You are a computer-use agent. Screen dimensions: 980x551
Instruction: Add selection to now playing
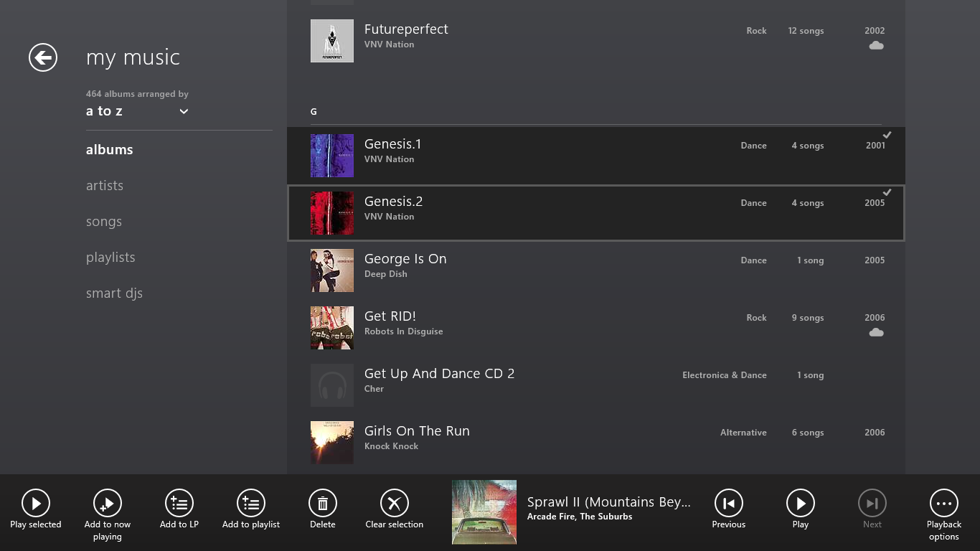pyautogui.click(x=108, y=503)
